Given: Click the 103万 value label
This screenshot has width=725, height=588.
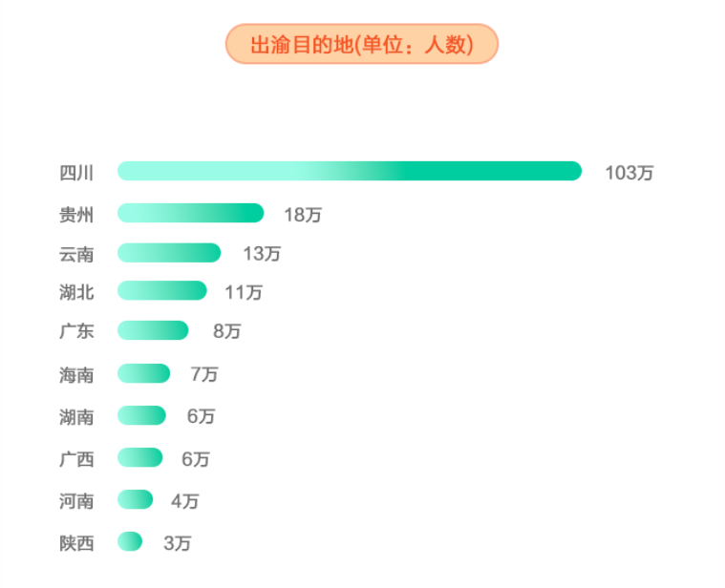Looking at the screenshot, I should click(x=629, y=173).
